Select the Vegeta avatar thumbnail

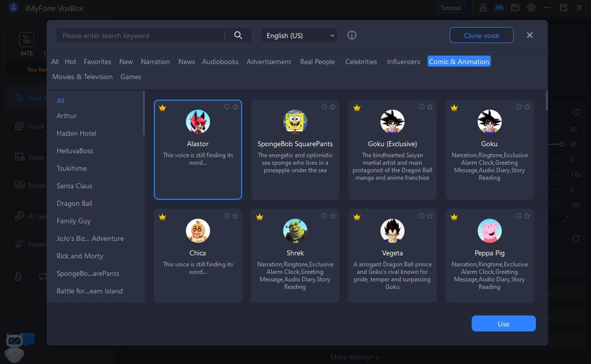(x=392, y=231)
